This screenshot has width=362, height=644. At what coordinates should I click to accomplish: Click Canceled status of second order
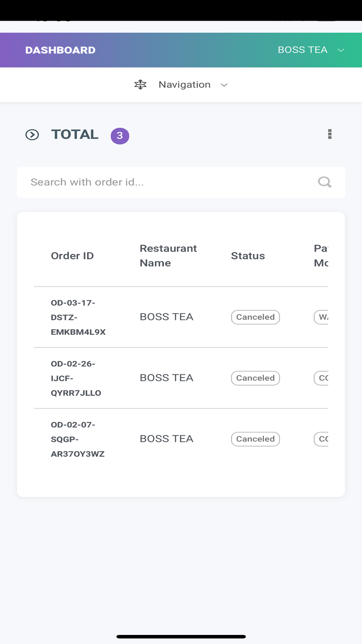tap(256, 378)
